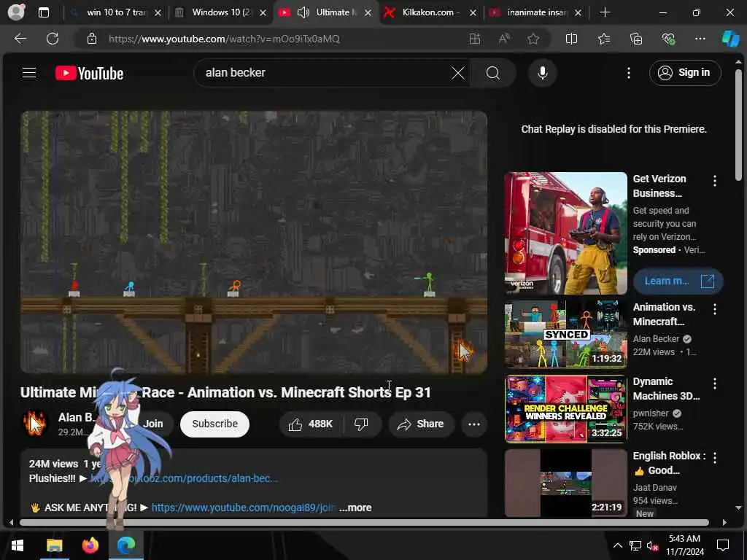
Task: Open Alan Becker channel avatar
Action: pyautogui.click(x=35, y=424)
